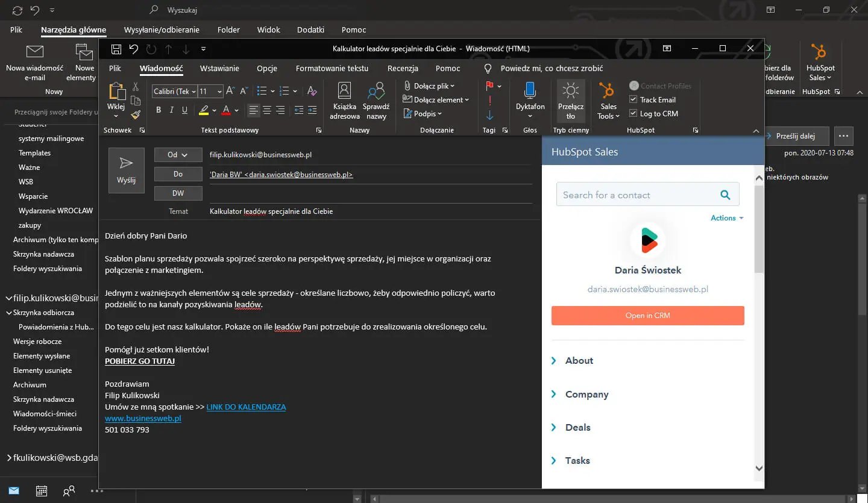
Task: Follow the LINK DO KALENDARZA link
Action: (x=246, y=407)
